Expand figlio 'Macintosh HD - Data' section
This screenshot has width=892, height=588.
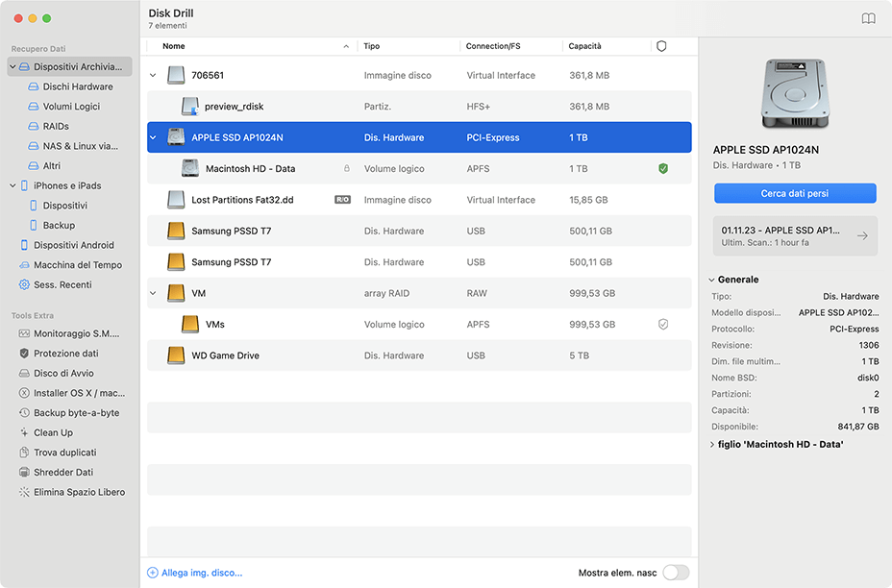point(711,445)
